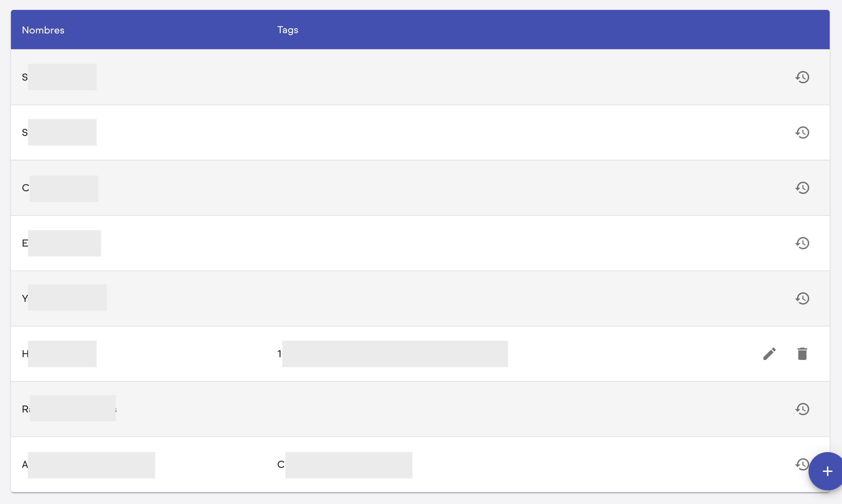Click the Tags column header
The height and width of the screenshot is (504, 842).
tap(287, 30)
